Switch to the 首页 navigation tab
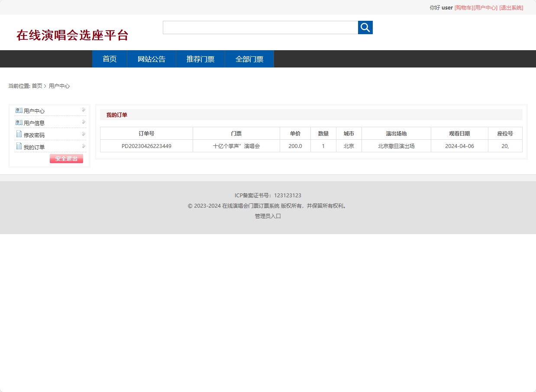 109,59
